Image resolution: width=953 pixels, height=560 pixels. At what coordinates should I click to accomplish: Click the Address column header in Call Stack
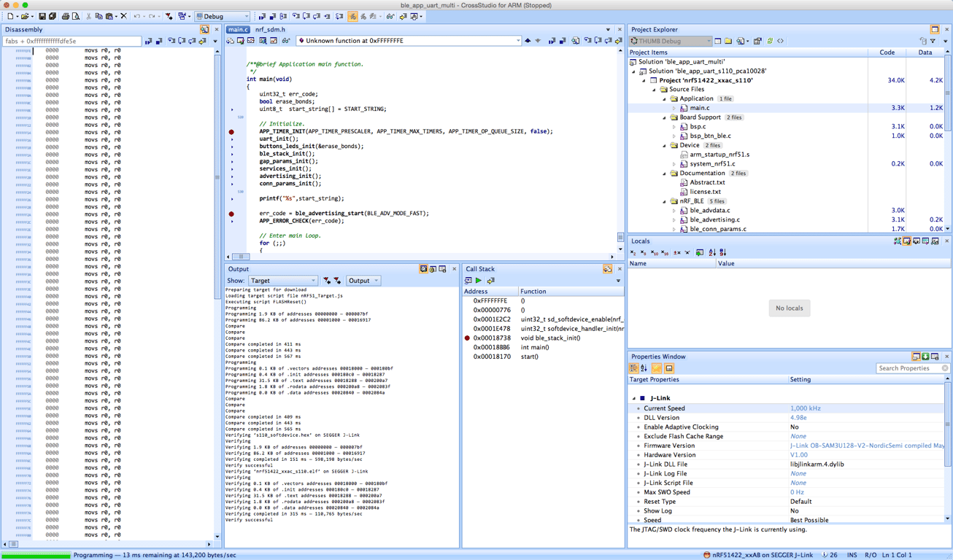(x=490, y=292)
